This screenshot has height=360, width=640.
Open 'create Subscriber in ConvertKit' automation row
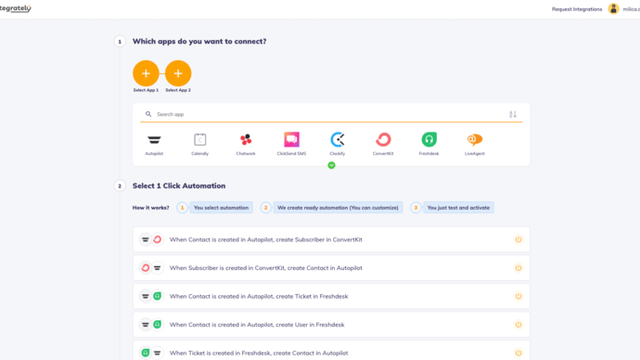[331, 240]
